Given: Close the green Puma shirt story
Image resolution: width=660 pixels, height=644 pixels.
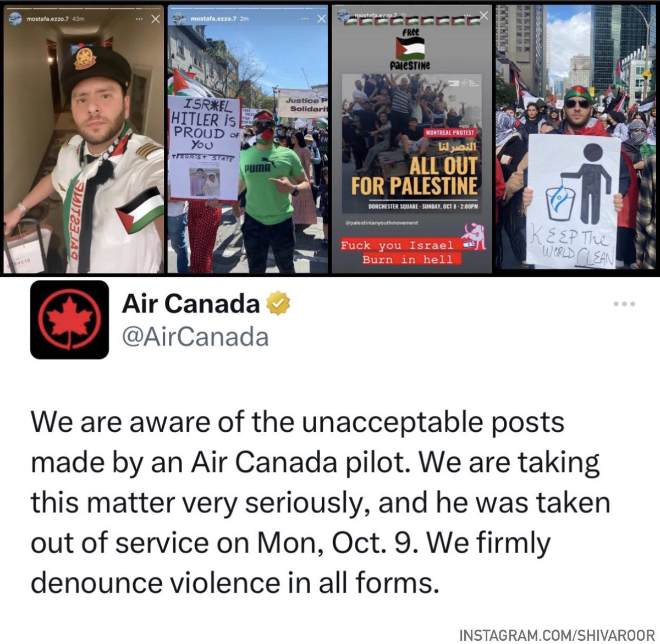Looking at the screenshot, I should click(322, 19).
